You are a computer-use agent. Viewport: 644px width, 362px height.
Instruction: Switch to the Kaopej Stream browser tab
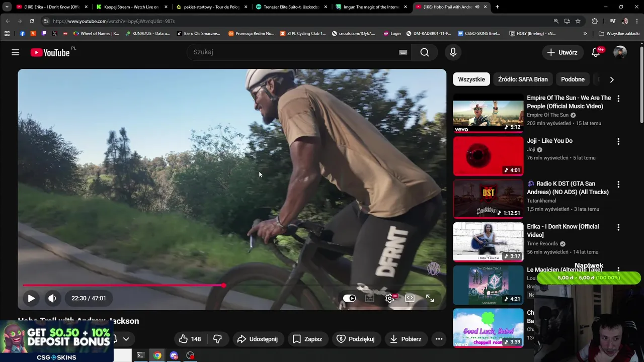click(x=131, y=7)
